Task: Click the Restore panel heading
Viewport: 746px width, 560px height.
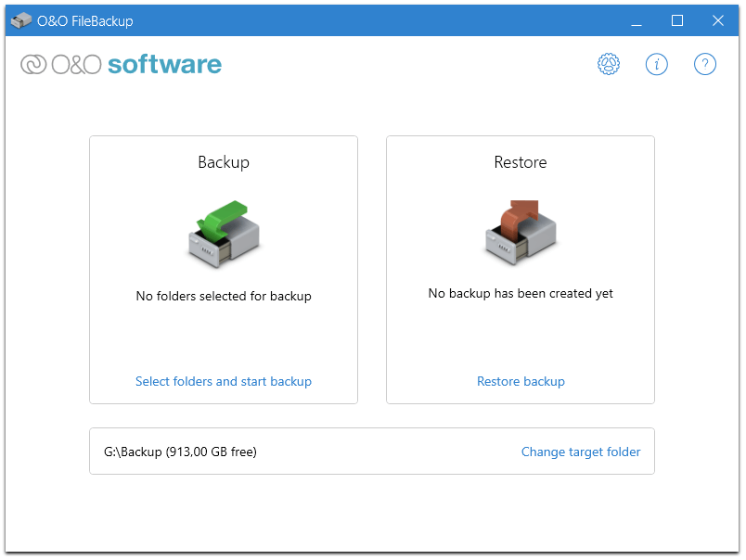Action: (521, 162)
